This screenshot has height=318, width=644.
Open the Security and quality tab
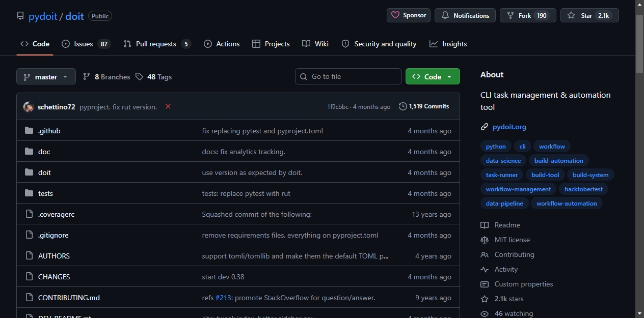[x=379, y=44]
